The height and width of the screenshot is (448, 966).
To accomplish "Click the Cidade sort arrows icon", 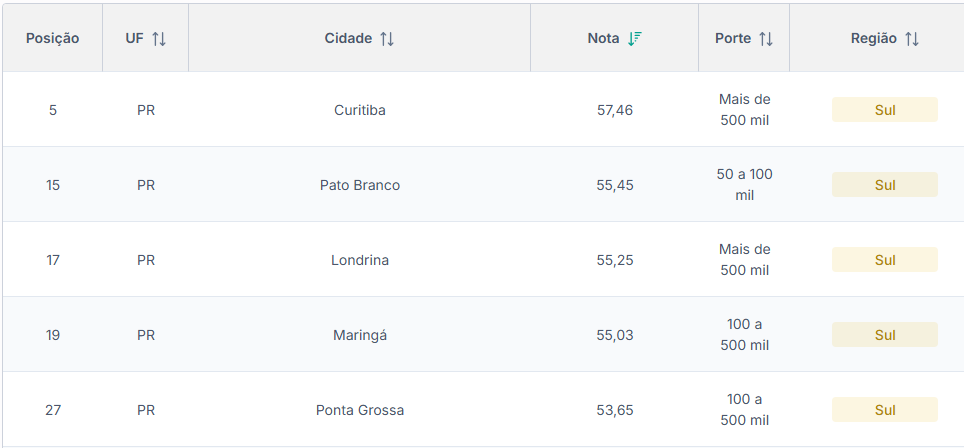I will coord(387,39).
